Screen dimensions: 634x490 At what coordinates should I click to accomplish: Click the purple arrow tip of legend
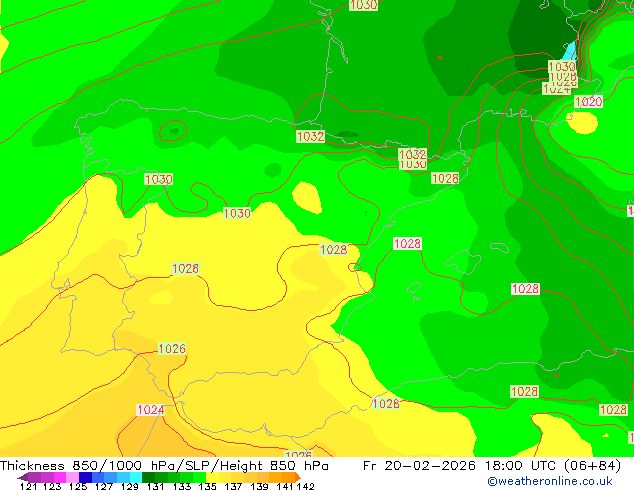point(22,477)
